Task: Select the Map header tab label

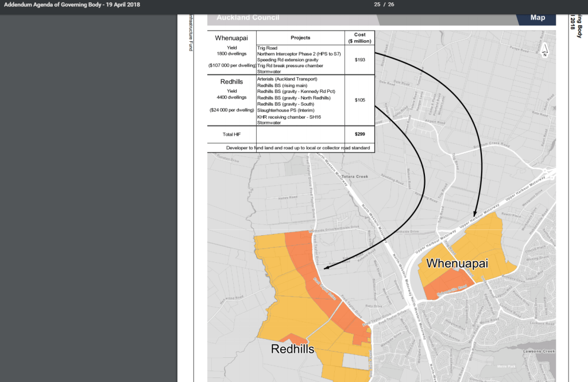Action: 537,18
